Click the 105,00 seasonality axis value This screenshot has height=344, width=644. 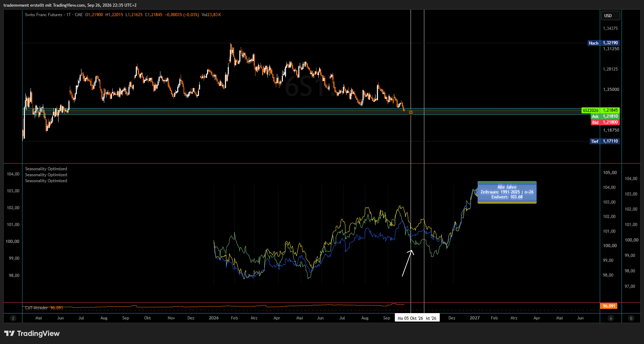point(610,173)
